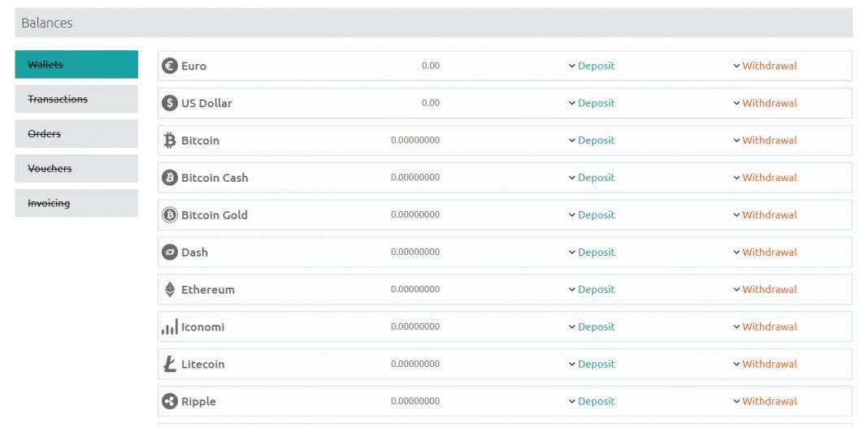Click the Ripple logo icon
The height and width of the screenshot is (427, 868).
click(x=169, y=402)
